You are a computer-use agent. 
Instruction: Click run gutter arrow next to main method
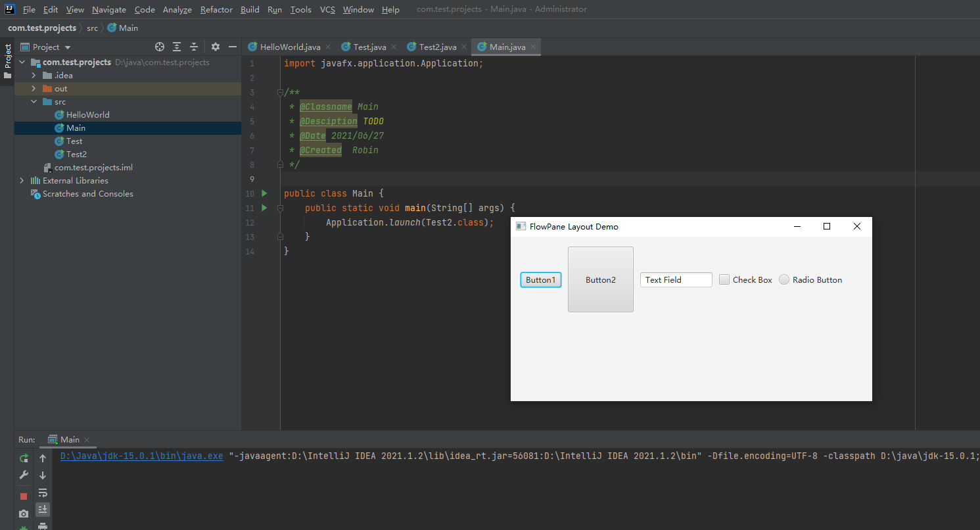[264, 208]
